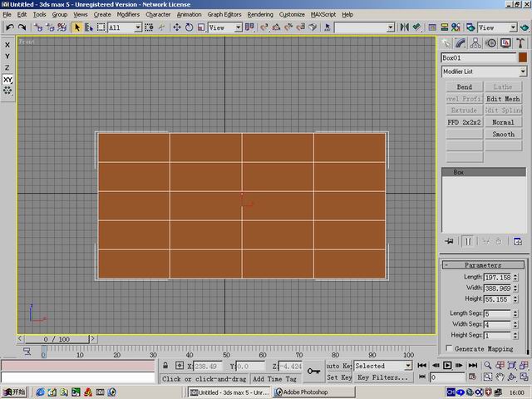The width and height of the screenshot is (532, 399).
Task: Toggle the selection lock padlock
Action: [x=166, y=366]
